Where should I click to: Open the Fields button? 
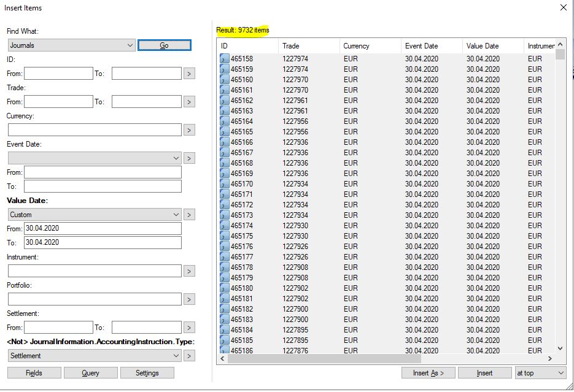tap(34, 373)
